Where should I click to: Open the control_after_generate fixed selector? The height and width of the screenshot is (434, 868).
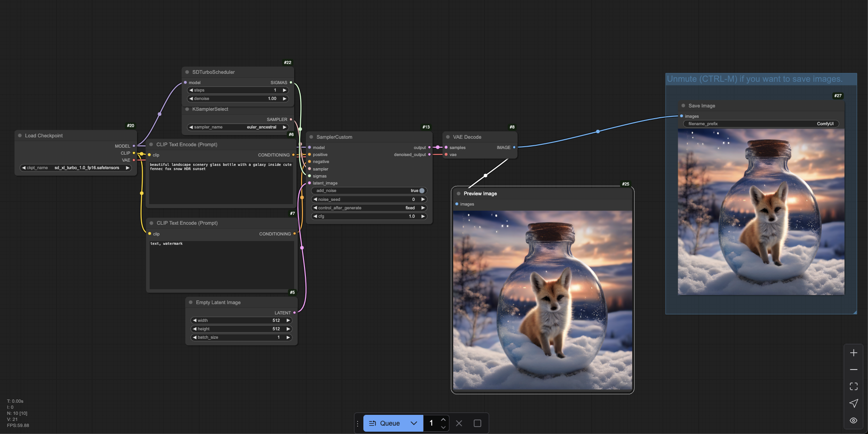click(x=369, y=208)
